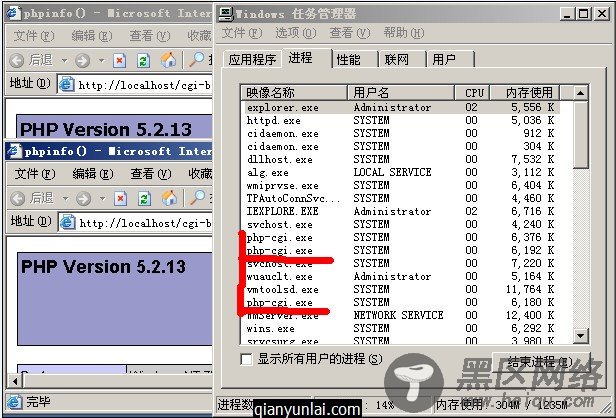Image resolution: width=616 pixels, height=418 pixels.
Task: Click page icon in lower IE address bar
Action: point(67,223)
